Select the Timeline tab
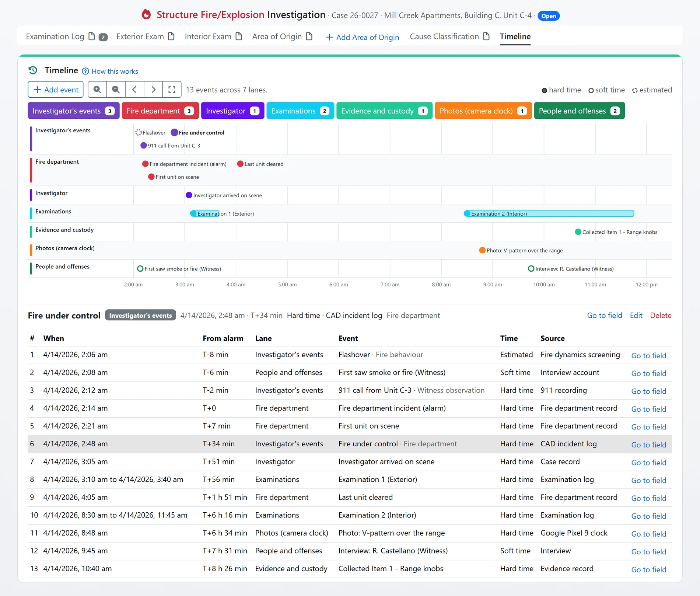The height and width of the screenshot is (596, 700). tap(515, 36)
